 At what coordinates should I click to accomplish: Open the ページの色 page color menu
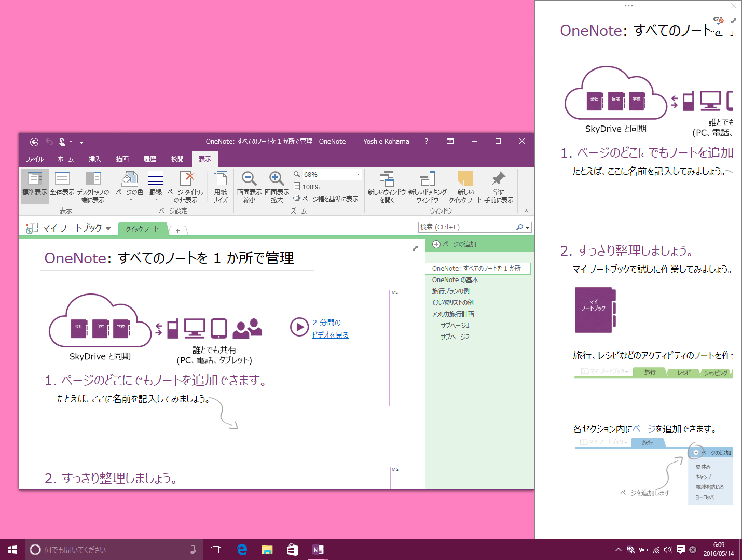pos(129,186)
